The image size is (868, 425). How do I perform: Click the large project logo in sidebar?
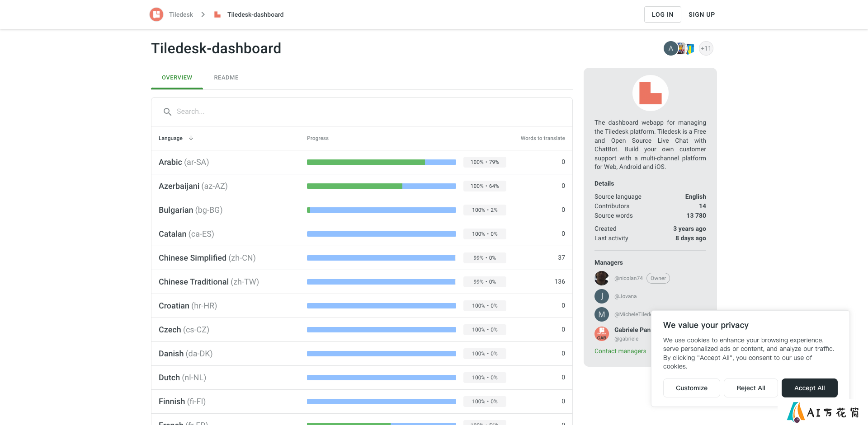point(650,93)
